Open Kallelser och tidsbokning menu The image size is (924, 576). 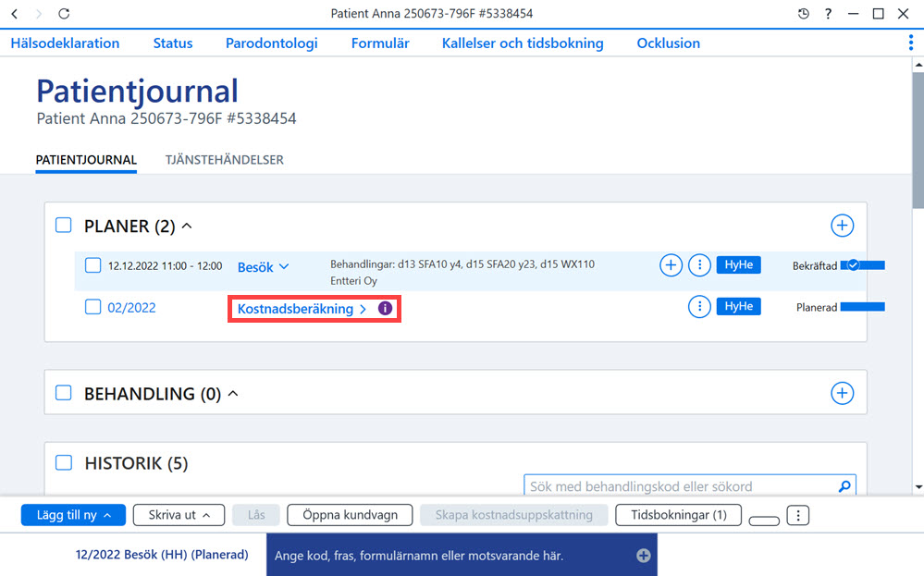(523, 43)
